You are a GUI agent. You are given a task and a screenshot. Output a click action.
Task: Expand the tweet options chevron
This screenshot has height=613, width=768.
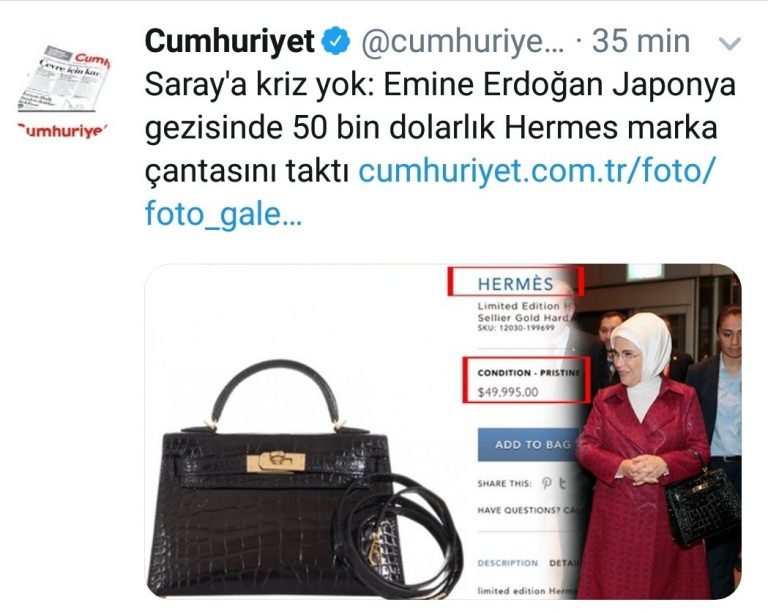(x=730, y=45)
